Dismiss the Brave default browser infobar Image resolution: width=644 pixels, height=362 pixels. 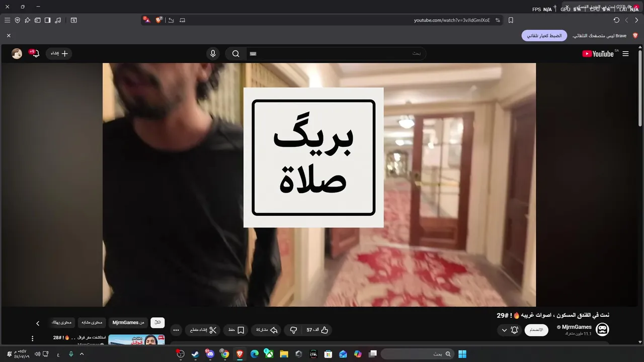point(9,36)
